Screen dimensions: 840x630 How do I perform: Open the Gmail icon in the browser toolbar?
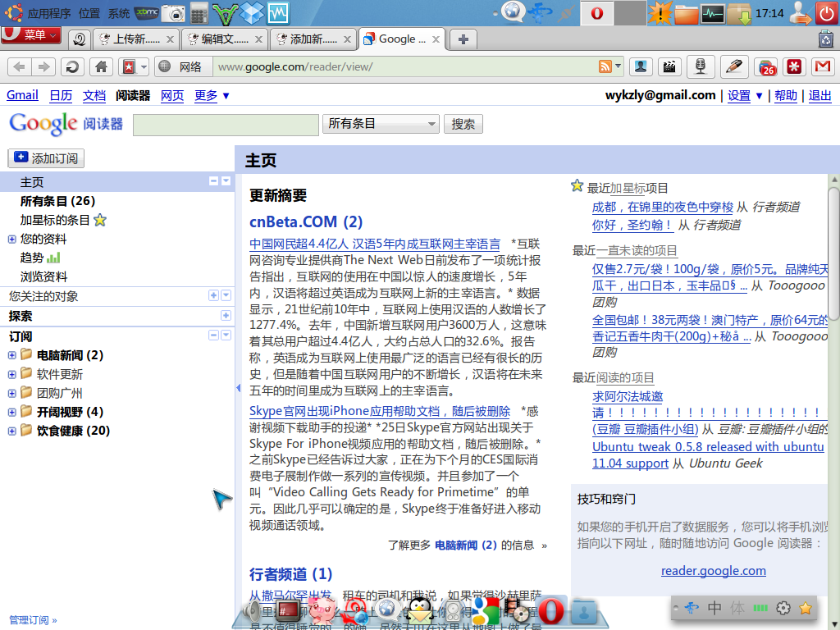coord(822,67)
